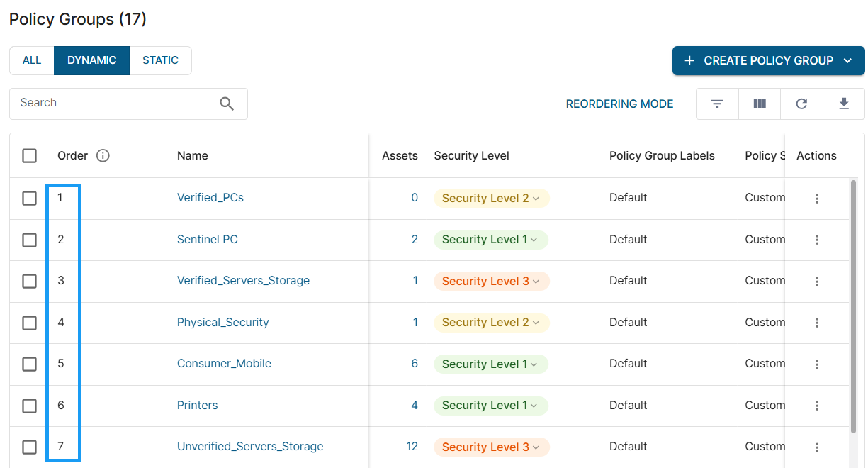Click the Order column info icon

[x=103, y=156]
